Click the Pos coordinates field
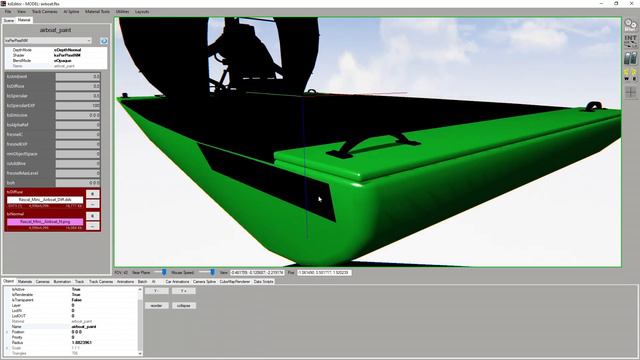Screen dimensions: 640x360 pos(324,273)
